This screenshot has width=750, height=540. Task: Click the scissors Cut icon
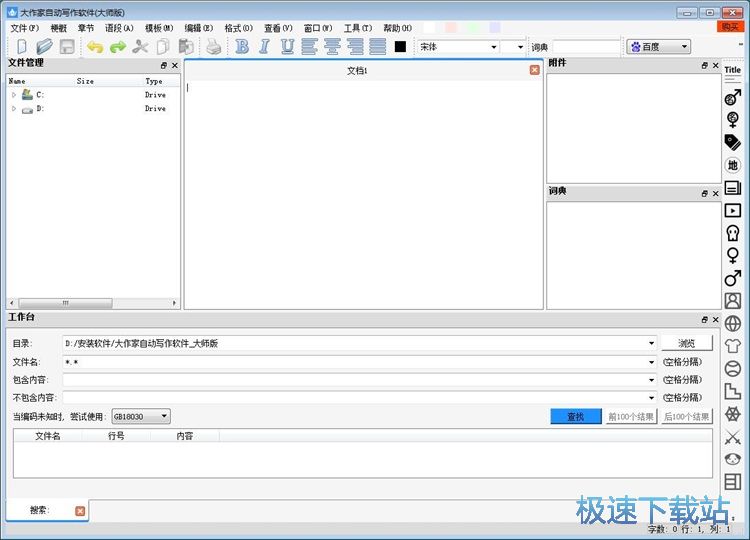(x=140, y=47)
